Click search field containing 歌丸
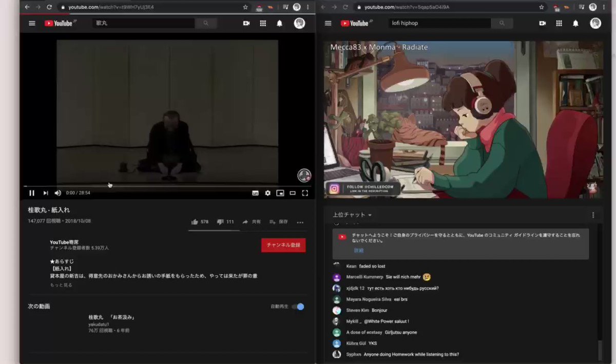This screenshot has width=616, height=364. (144, 23)
